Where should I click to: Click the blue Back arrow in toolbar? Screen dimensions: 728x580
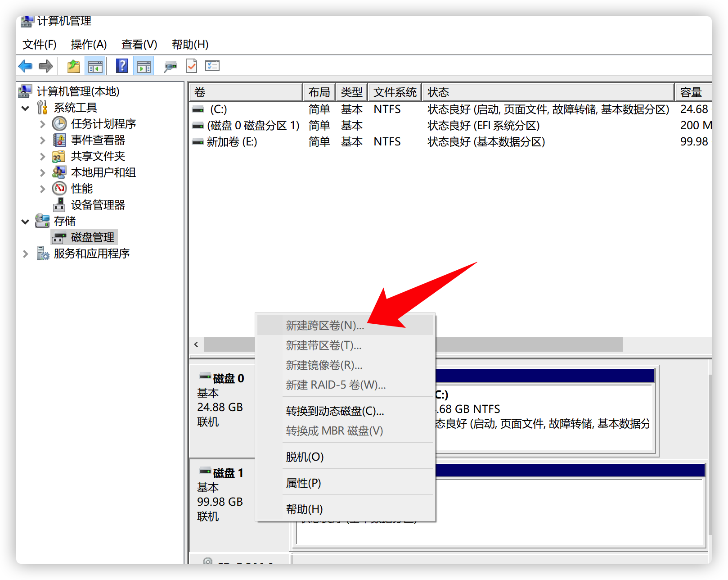point(25,66)
